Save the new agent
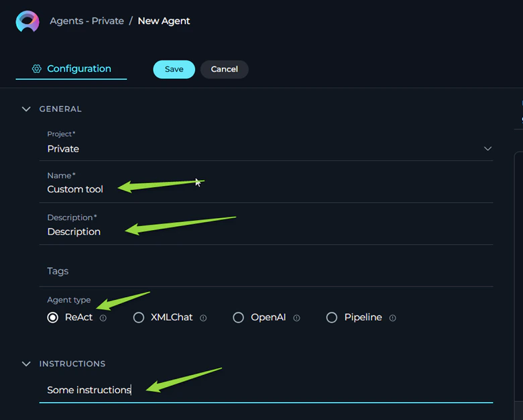 [x=174, y=70]
